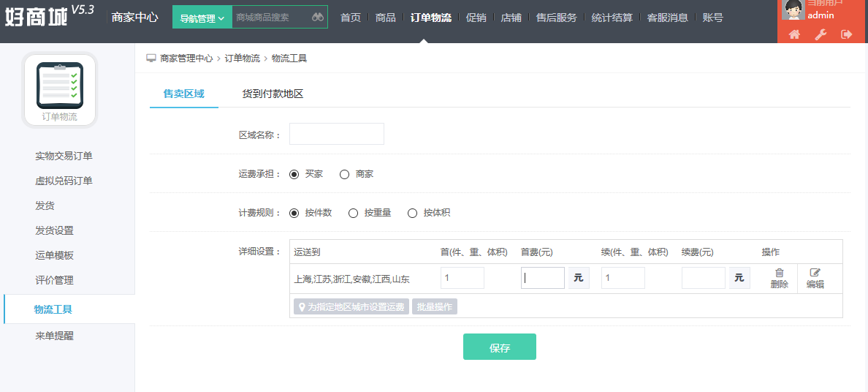The width and height of the screenshot is (868, 392).
Task: Click the 商家管理中心 breadcrumb
Action: [x=186, y=59]
